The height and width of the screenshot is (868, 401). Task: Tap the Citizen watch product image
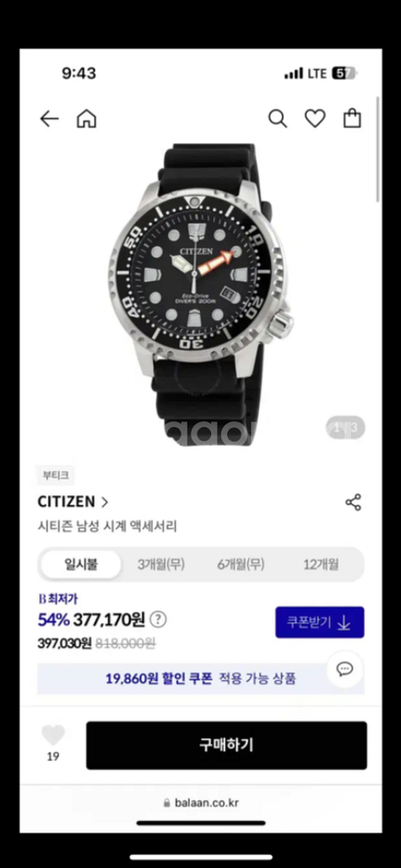(x=201, y=294)
